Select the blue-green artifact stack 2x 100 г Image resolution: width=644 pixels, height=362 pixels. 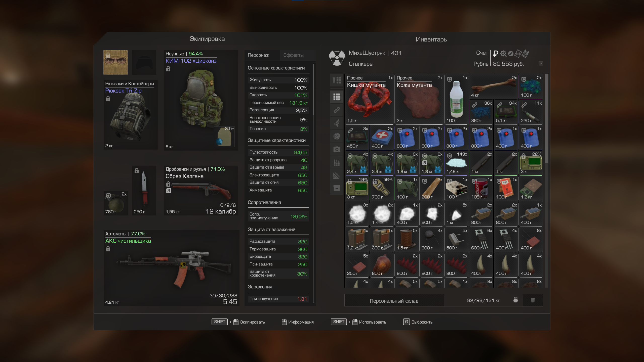(x=531, y=86)
